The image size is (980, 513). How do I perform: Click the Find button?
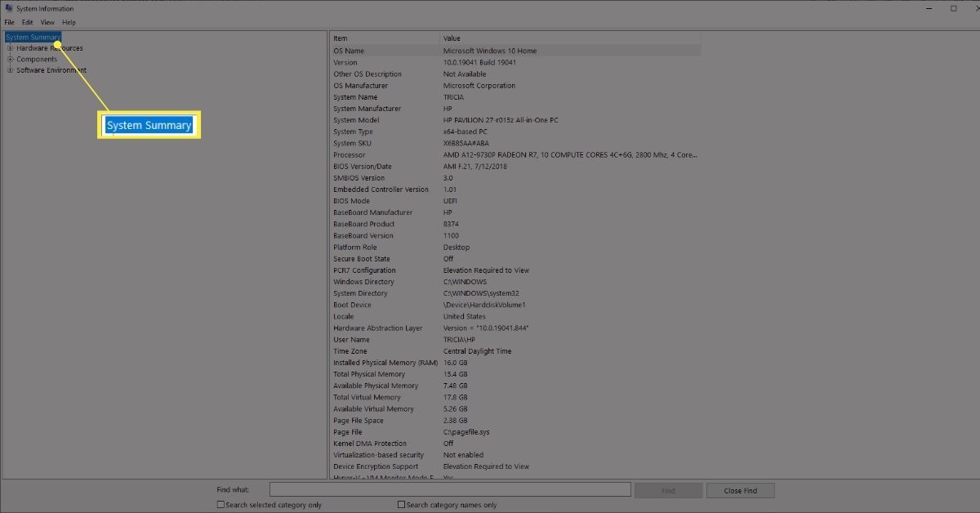pyautogui.click(x=668, y=490)
